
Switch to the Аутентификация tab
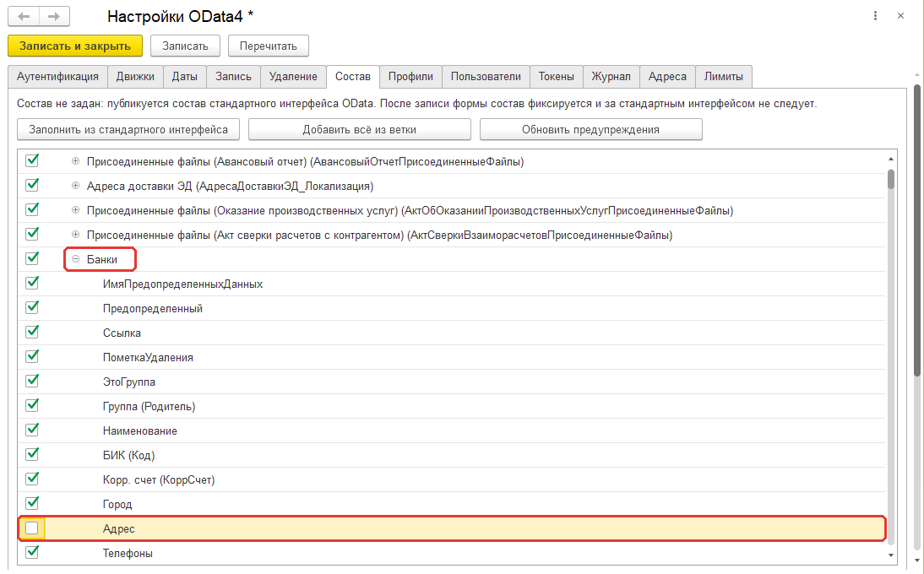(57, 77)
